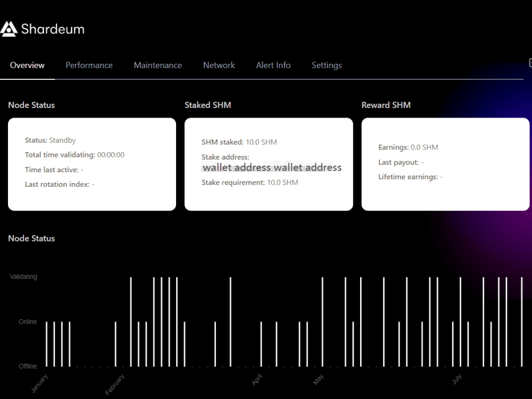The image size is (532, 399).
Task: Click the Reward SHM card
Action: pos(446,164)
